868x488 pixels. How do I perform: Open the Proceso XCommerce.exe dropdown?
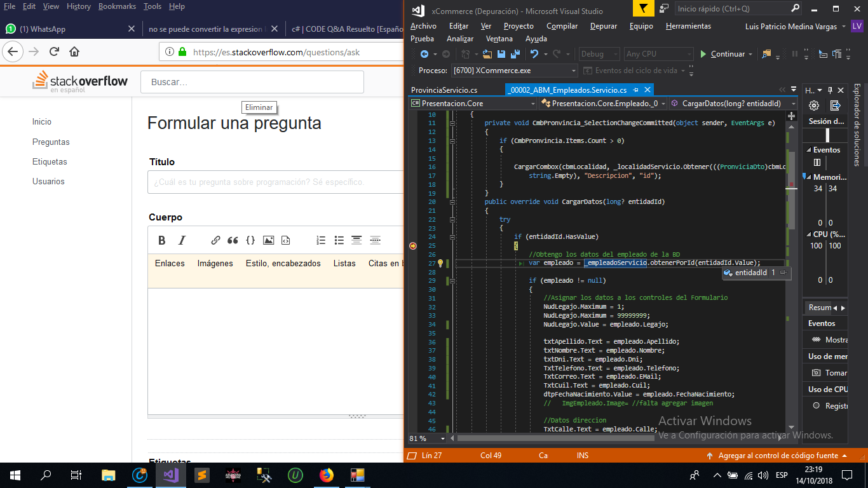[514, 71]
